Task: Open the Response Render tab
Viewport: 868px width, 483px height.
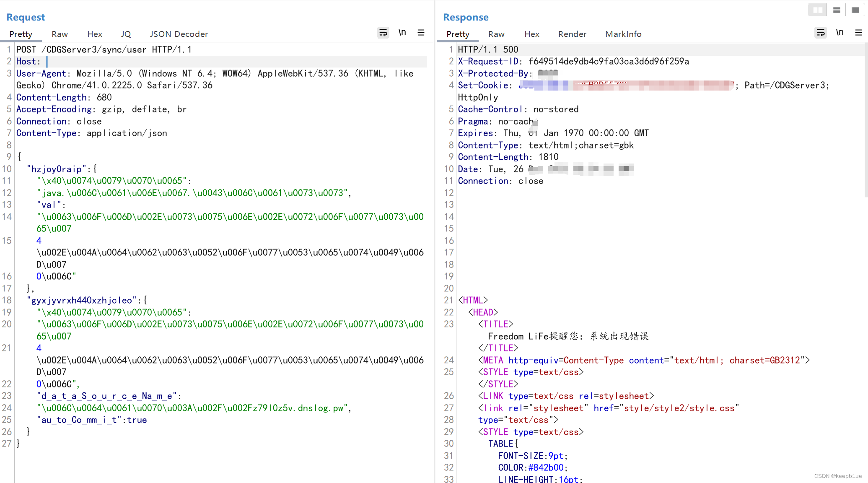Action: point(572,34)
